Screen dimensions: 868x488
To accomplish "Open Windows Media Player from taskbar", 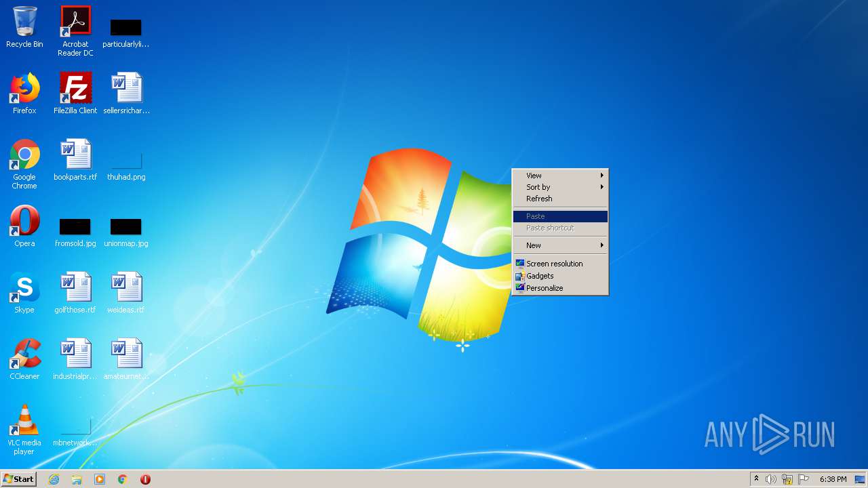I will (x=100, y=479).
